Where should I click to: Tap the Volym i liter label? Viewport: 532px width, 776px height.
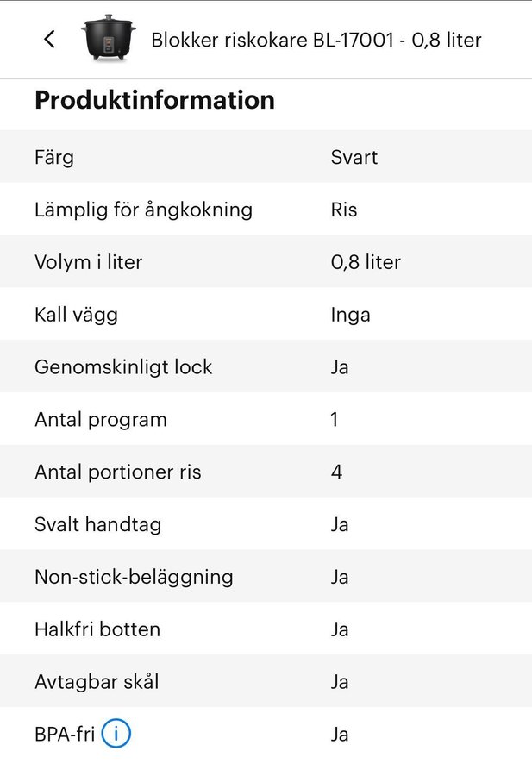(x=88, y=262)
